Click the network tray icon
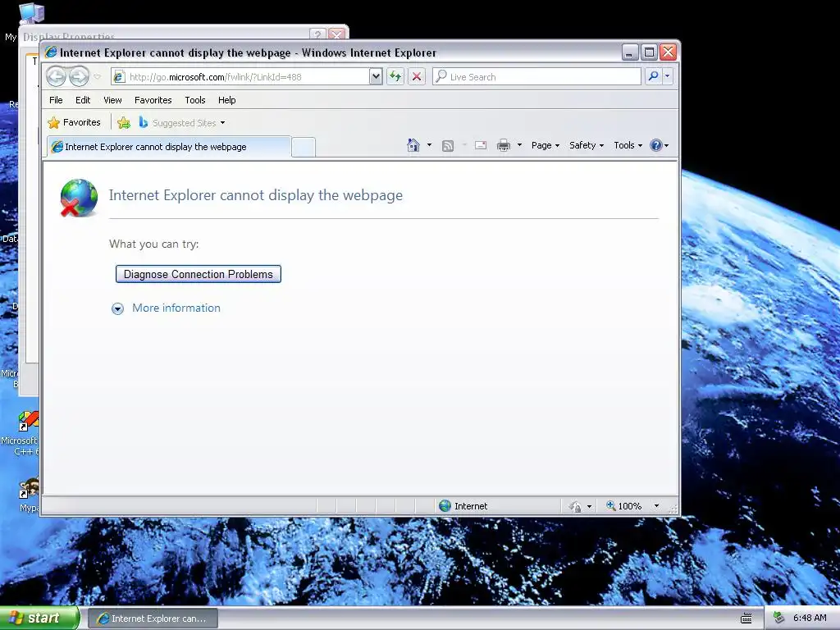840x630 pixels. coord(778,619)
